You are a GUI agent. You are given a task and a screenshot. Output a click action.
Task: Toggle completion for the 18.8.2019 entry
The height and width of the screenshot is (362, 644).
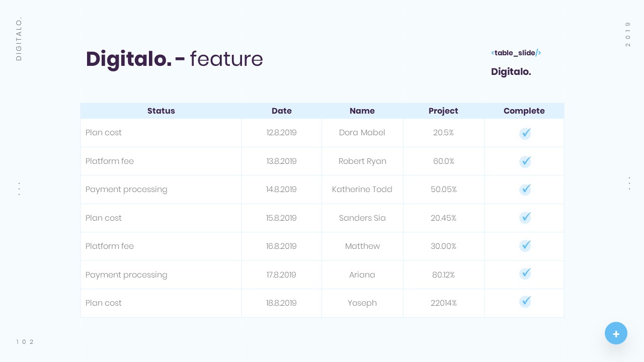tap(525, 302)
